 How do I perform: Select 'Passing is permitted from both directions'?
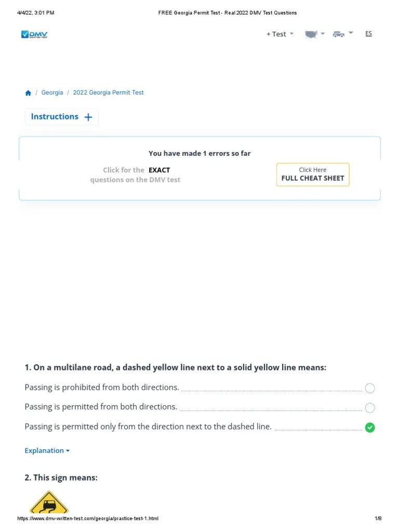(369, 408)
